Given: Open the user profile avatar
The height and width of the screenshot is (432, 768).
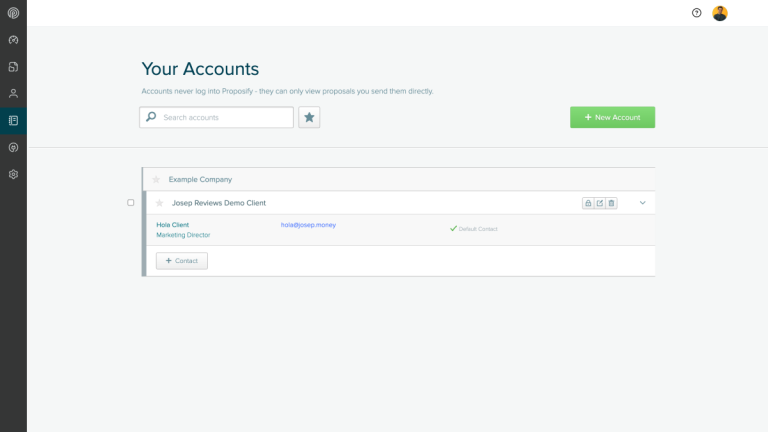Looking at the screenshot, I should [x=720, y=13].
